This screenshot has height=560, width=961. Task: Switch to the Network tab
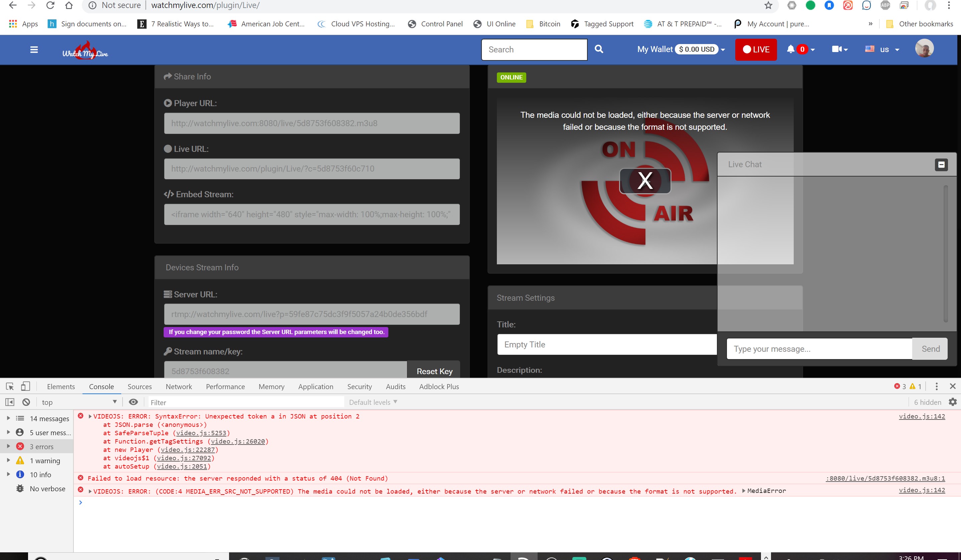[x=179, y=386]
